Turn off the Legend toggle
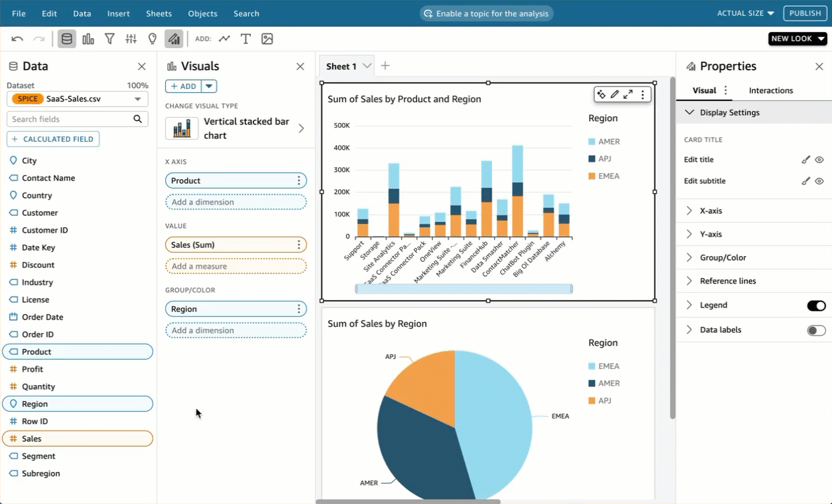 point(816,305)
